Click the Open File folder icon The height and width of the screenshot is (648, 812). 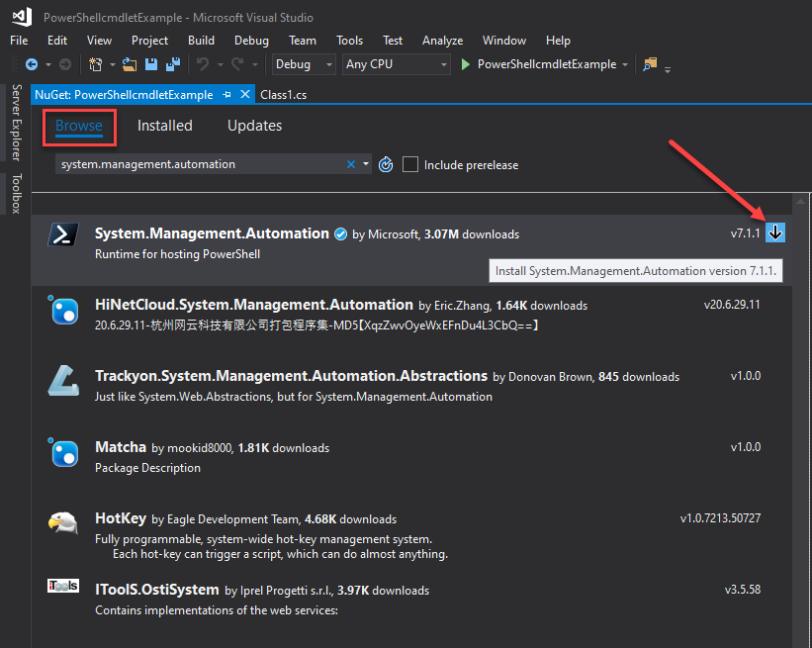(x=129, y=64)
